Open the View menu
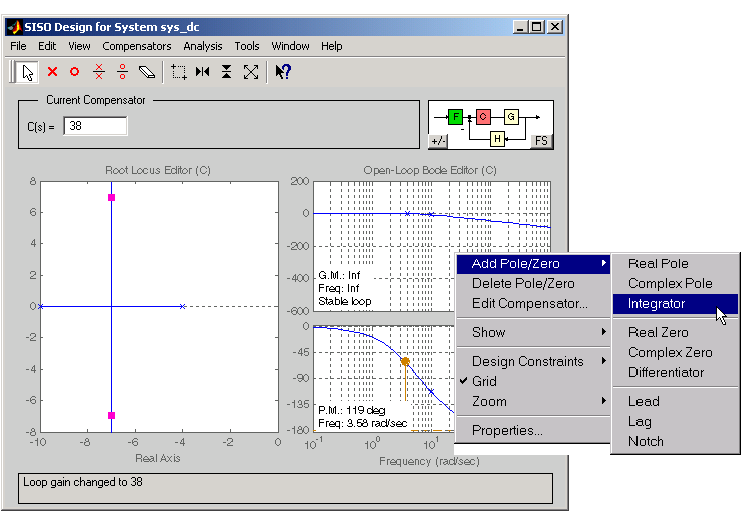Screen dimensions: 750x513 pos(79,46)
